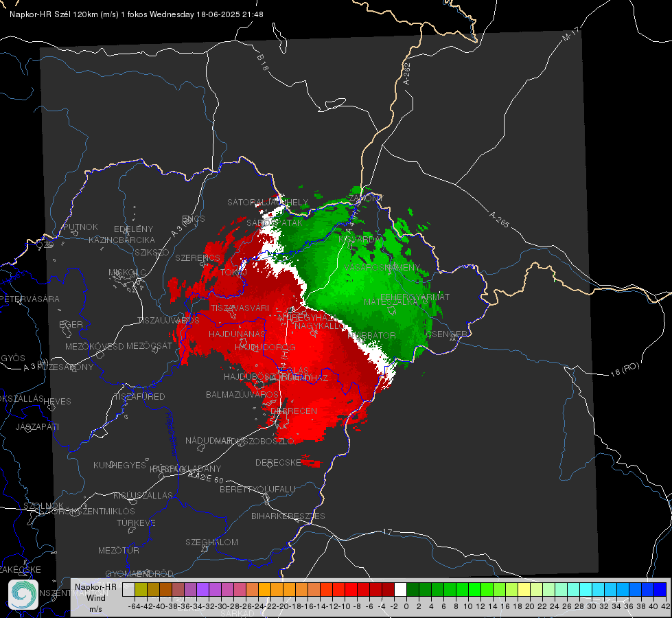Click the DEBRECEN city label
Screen dimensions: 672x618
[x=294, y=411]
